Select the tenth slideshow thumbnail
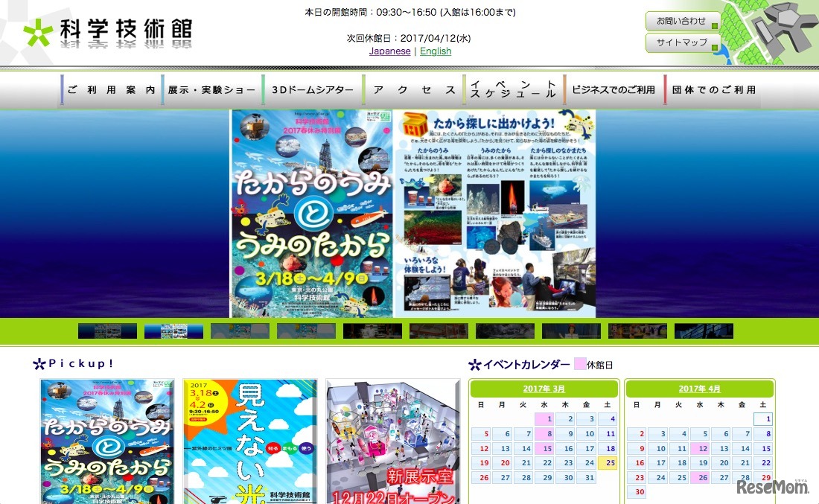819x504 pixels. [x=704, y=331]
